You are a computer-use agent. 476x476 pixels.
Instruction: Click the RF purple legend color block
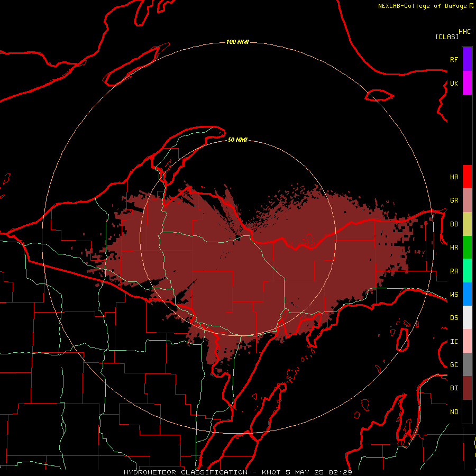[x=467, y=59]
